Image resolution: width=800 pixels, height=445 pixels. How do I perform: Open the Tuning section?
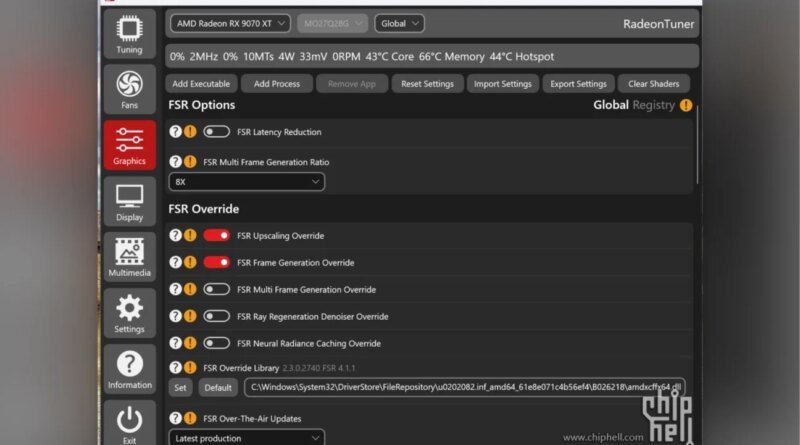click(129, 34)
